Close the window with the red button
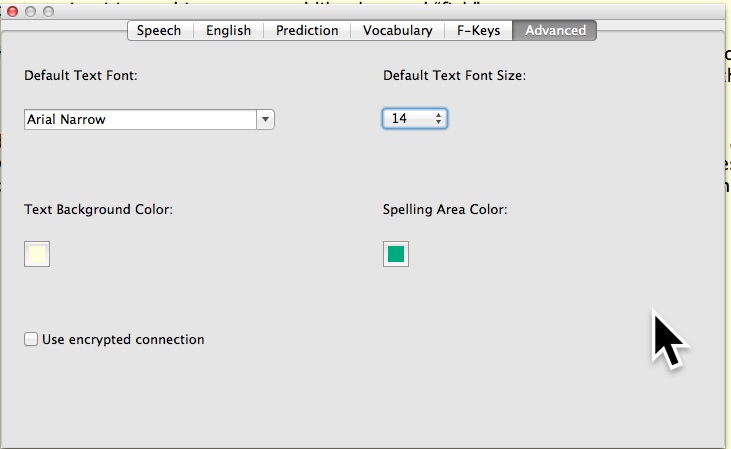 [x=12, y=11]
